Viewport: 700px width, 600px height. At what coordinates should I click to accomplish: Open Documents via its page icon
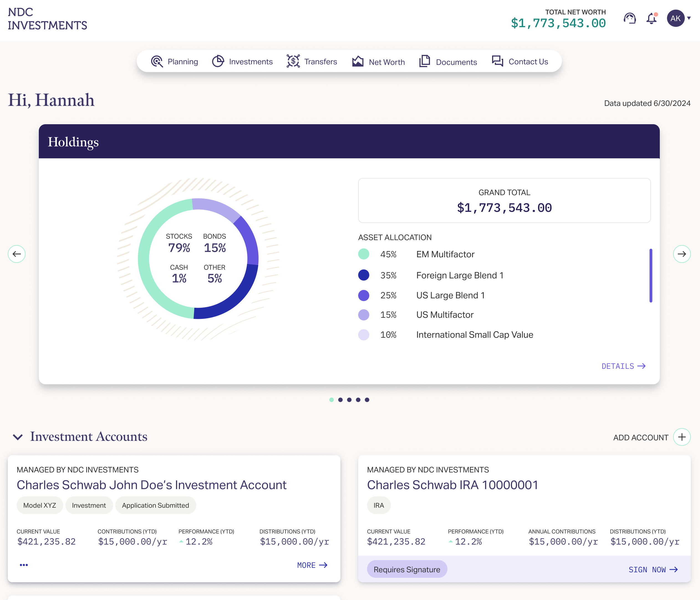[x=425, y=61]
